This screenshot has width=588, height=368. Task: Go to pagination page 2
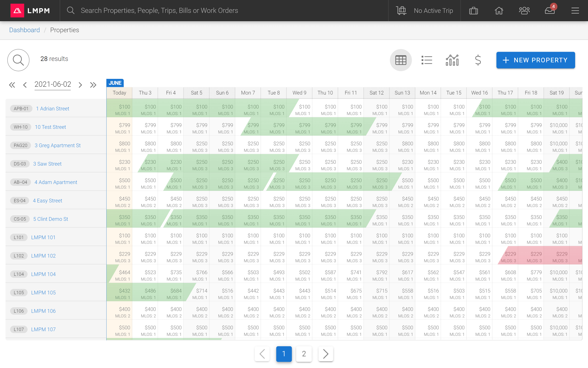pyautogui.click(x=304, y=354)
